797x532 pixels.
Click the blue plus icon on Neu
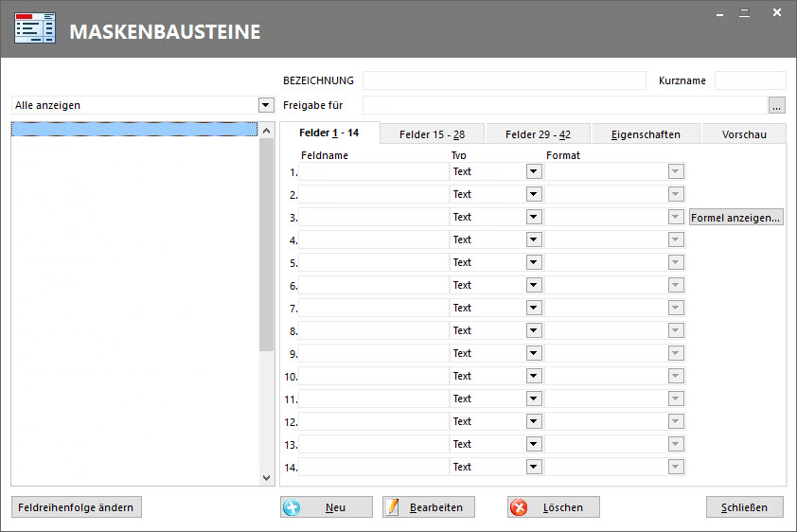pyautogui.click(x=292, y=507)
